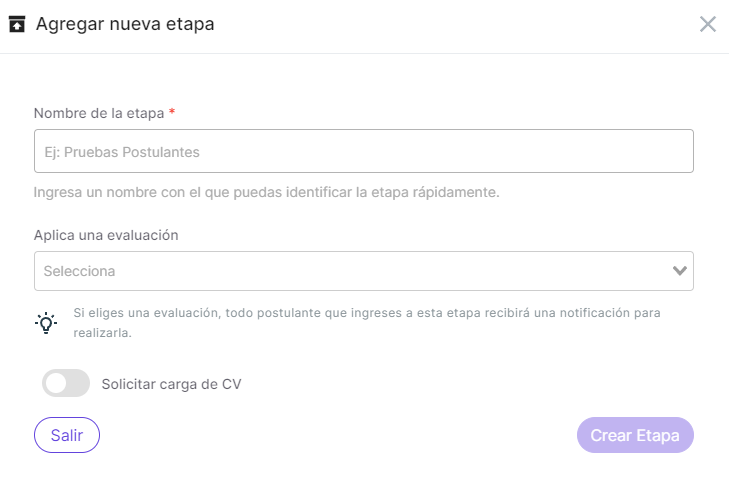Screen dimensions: 729x477
Task: Click the Crear Etapa button
Action: pos(635,435)
